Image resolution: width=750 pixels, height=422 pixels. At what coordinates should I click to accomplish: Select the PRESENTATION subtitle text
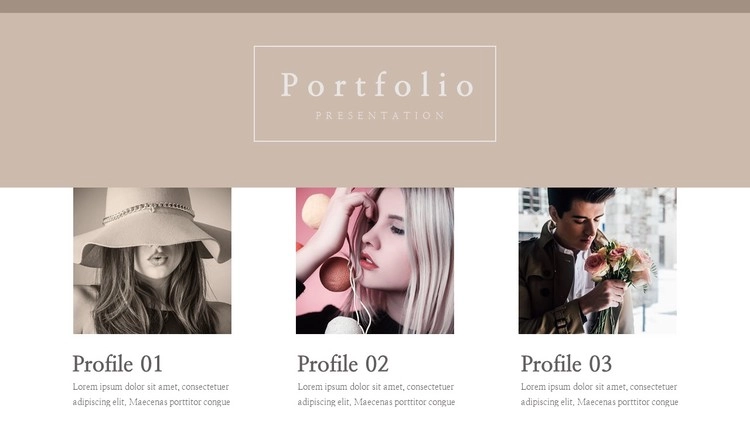[x=380, y=116]
